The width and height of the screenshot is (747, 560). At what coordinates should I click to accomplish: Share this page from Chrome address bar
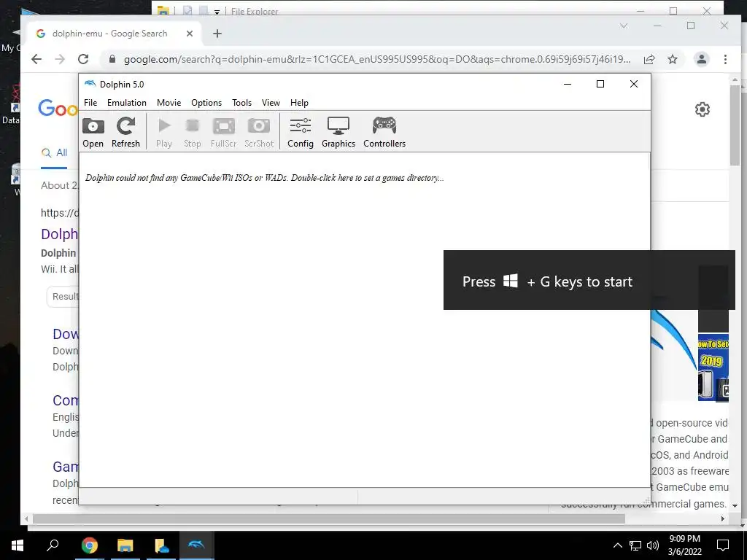pyautogui.click(x=649, y=59)
